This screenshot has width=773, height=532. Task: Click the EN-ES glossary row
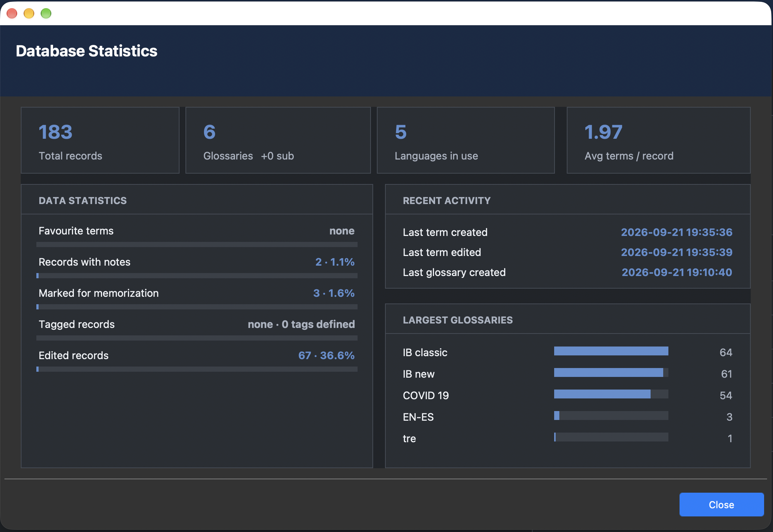[568, 417]
